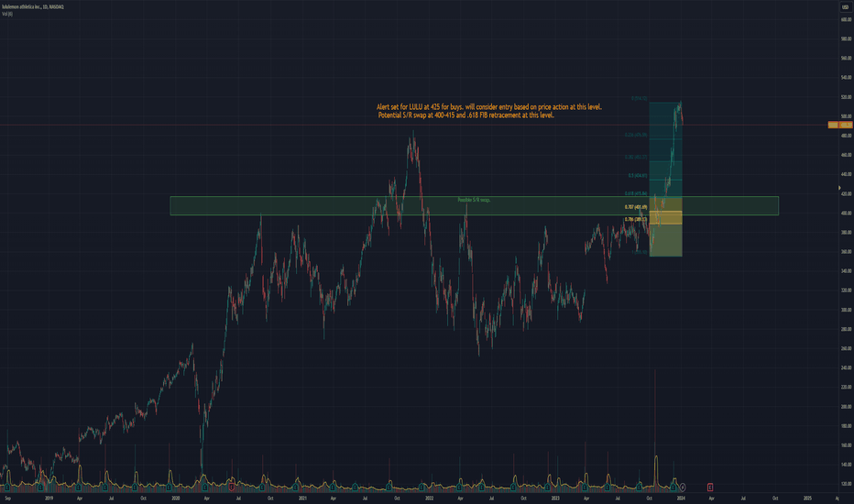Click the 2021 label on time axis
This screenshot has height=504, width=854.
[302, 498]
